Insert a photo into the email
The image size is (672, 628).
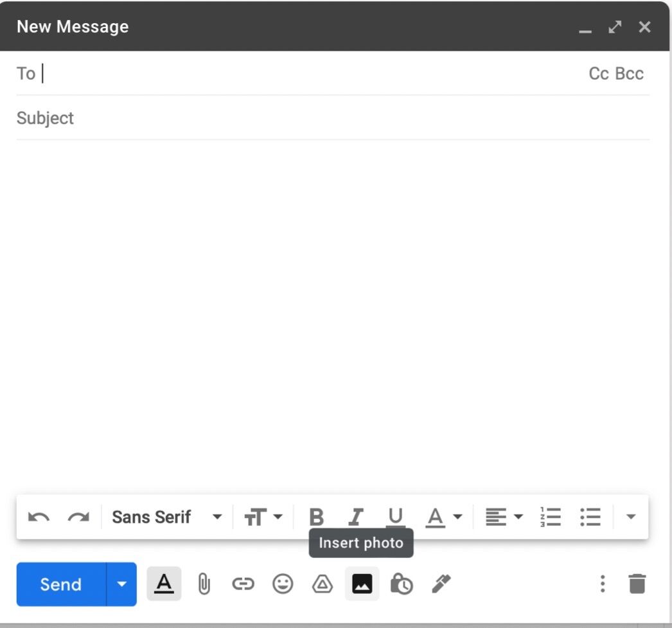pos(362,584)
